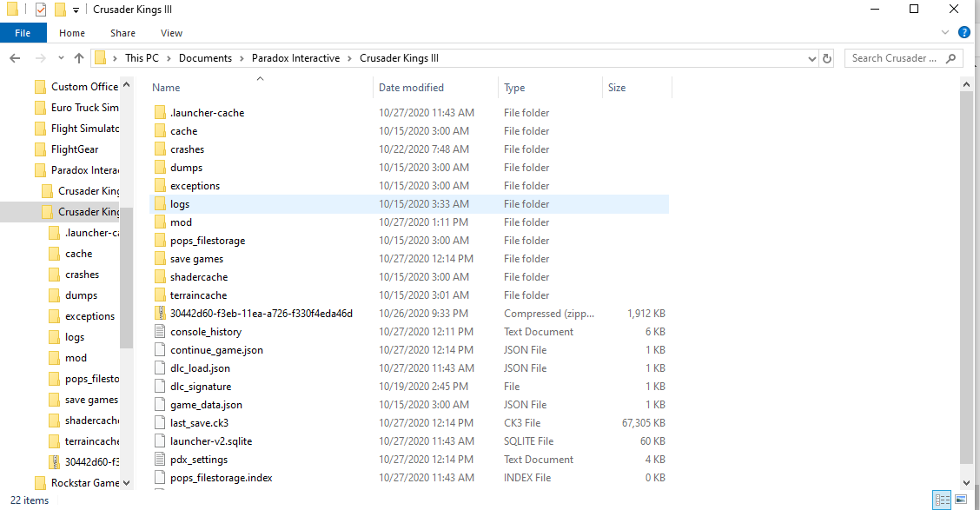The image size is (980, 510).
Task: Open the File menu
Action: (23, 33)
